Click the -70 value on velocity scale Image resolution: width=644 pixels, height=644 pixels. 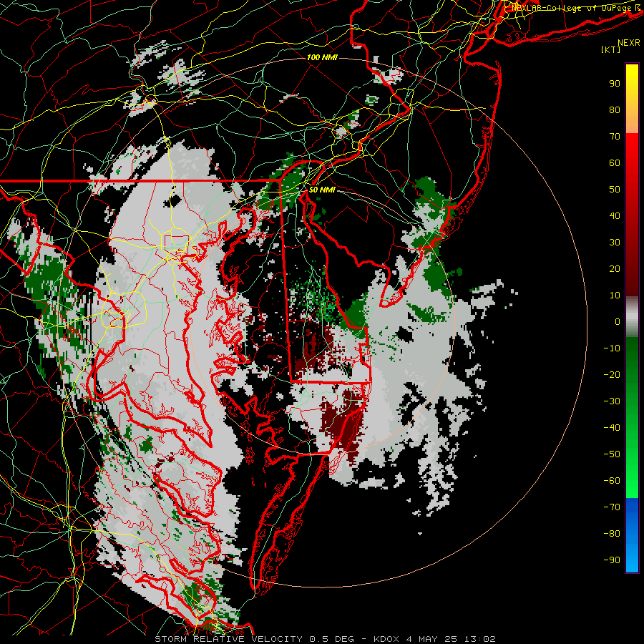pos(612,507)
